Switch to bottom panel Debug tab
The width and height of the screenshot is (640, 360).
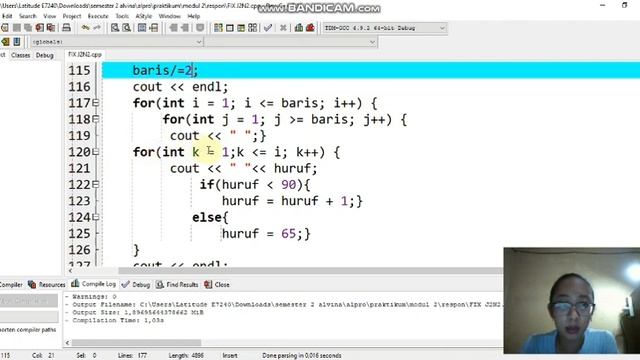[136, 284]
